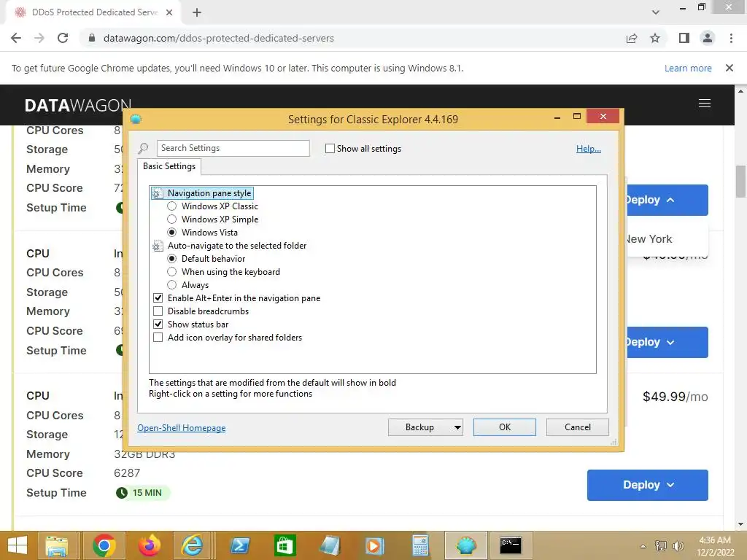Screen dimensions: 747x560
Task: Open the Help link in Classic Explorer
Action: (x=589, y=149)
